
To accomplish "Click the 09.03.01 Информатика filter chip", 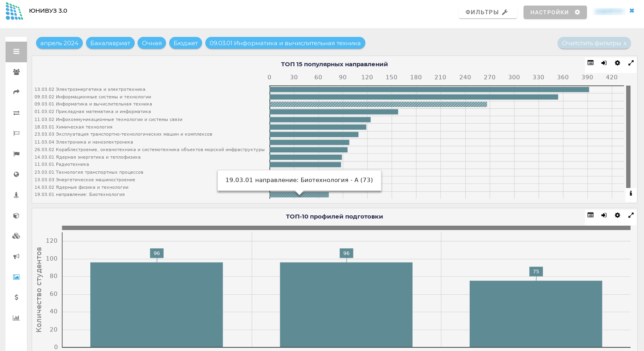I will click(285, 43).
